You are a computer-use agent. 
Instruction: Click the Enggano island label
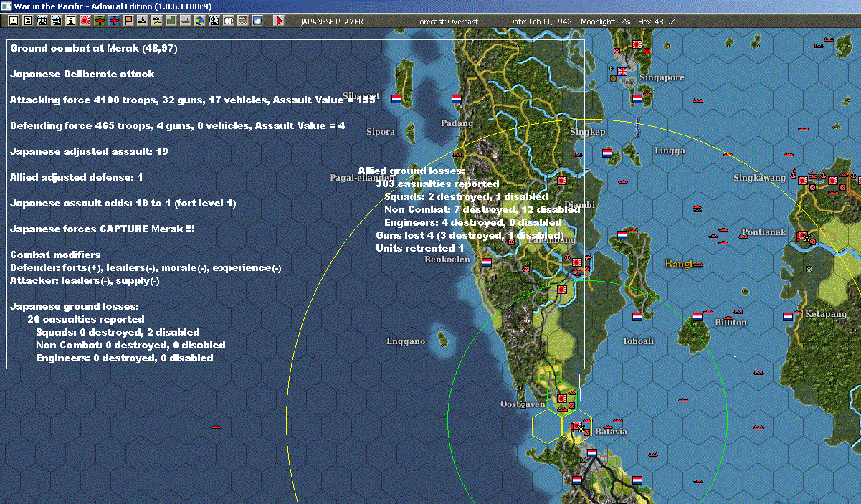click(x=406, y=341)
